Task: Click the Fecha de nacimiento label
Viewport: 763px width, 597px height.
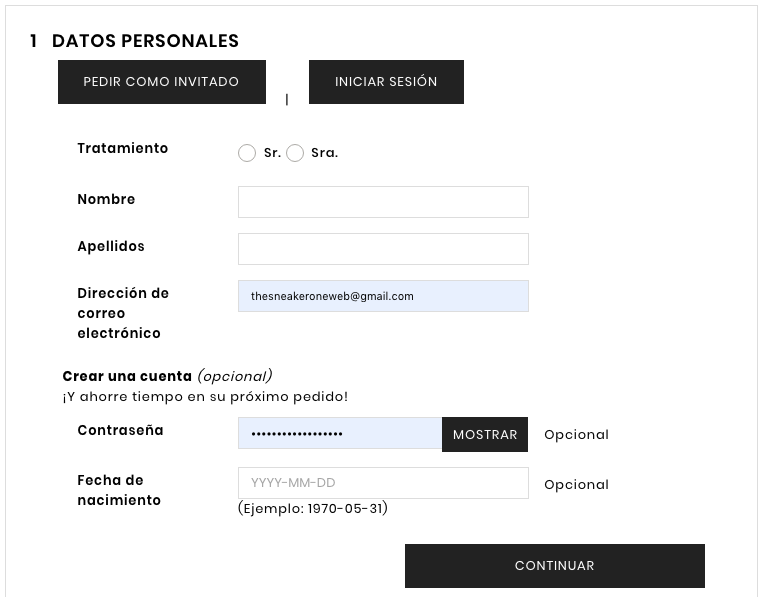Action: pos(119,490)
